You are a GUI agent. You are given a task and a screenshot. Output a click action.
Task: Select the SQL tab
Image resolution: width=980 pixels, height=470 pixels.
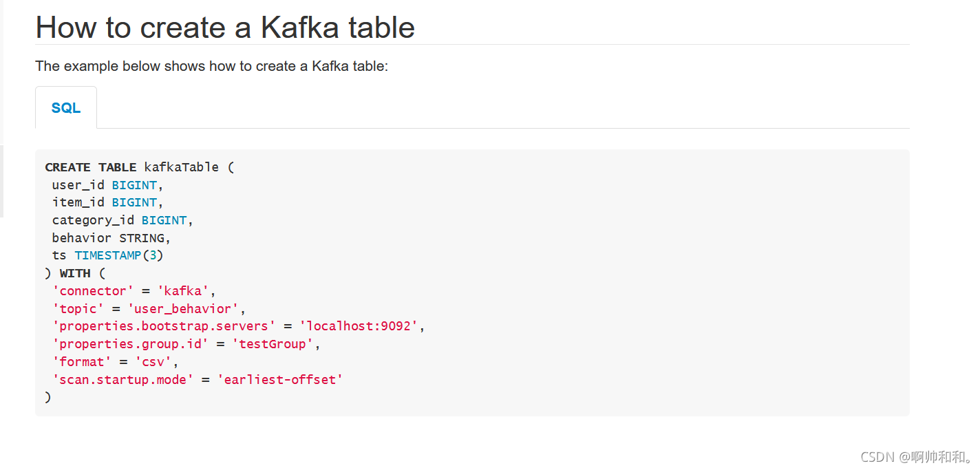[66, 108]
